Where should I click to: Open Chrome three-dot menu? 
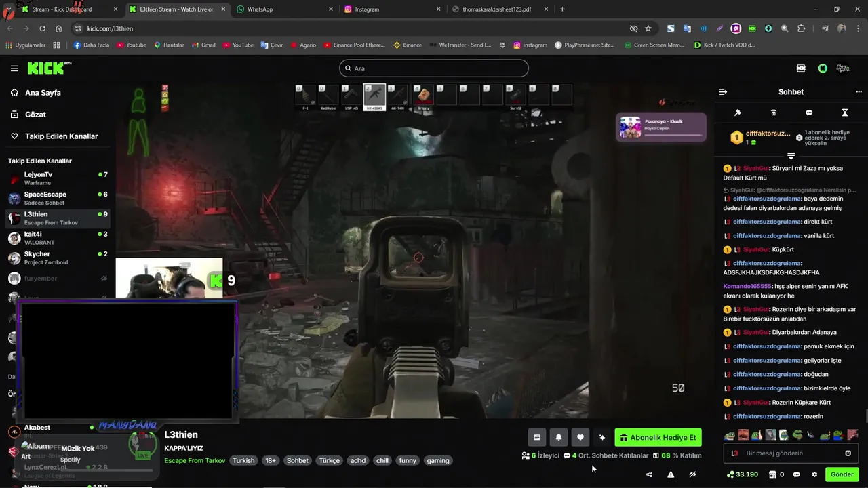[x=858, y=28]
